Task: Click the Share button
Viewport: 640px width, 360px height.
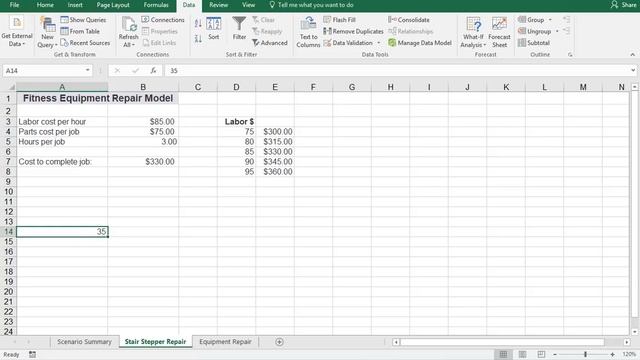Action: 624,5
